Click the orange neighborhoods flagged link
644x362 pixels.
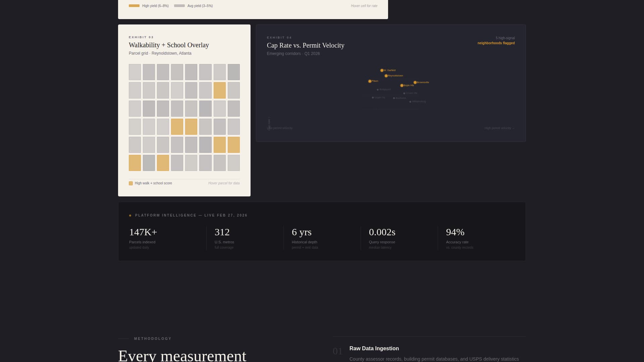point(496,43)
